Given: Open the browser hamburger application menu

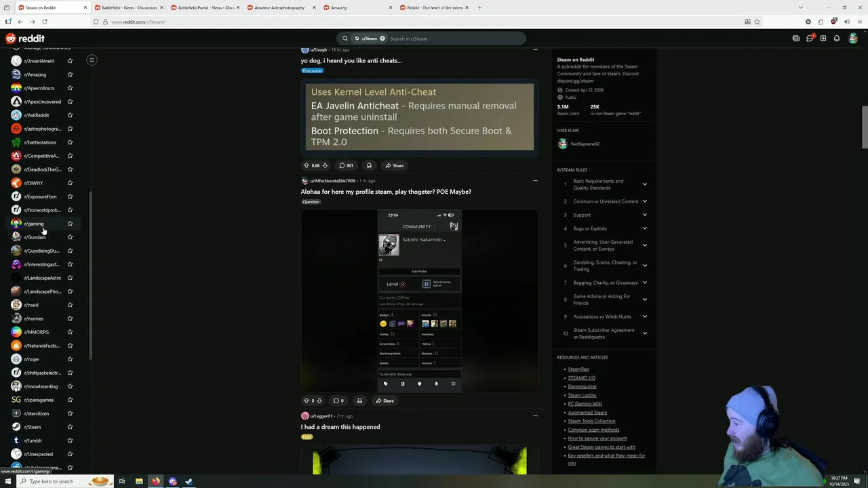Looking at the screenshot, I should tap(859, 22).
